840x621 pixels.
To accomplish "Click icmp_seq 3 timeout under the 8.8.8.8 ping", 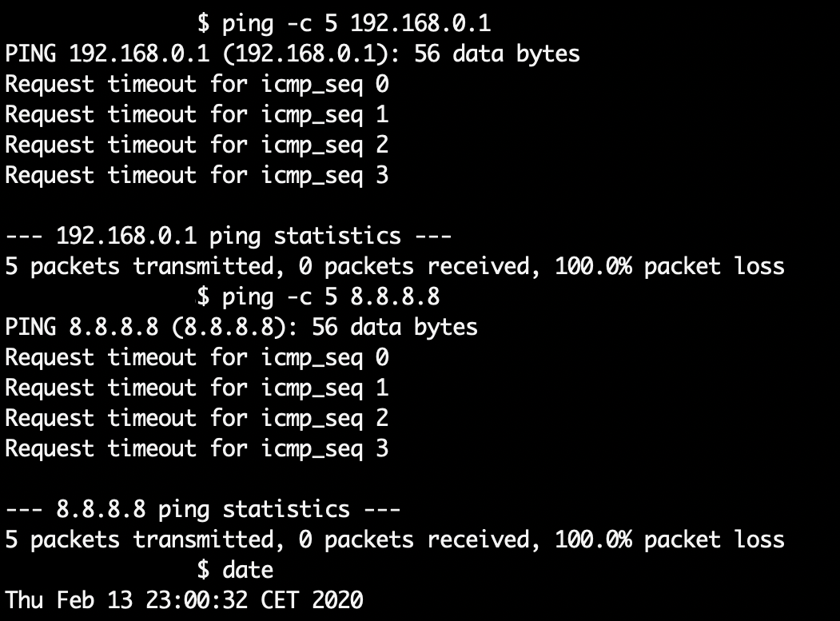I will pos(197,449).
